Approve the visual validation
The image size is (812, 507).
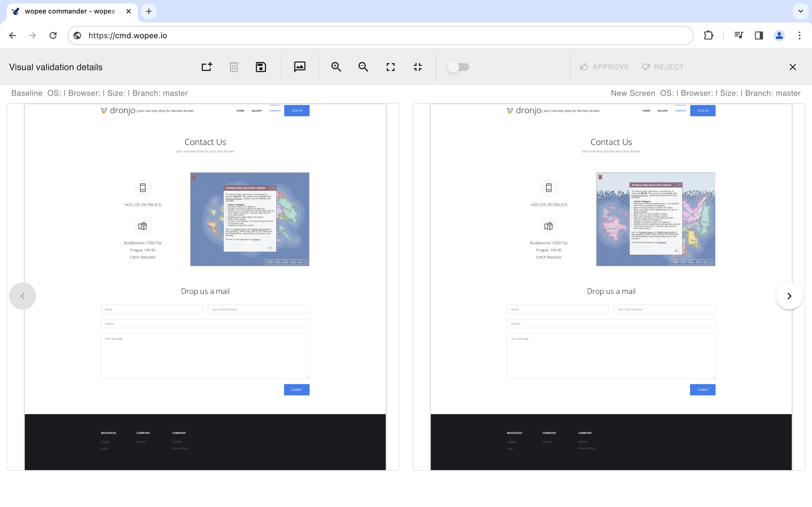coord(605,67)
